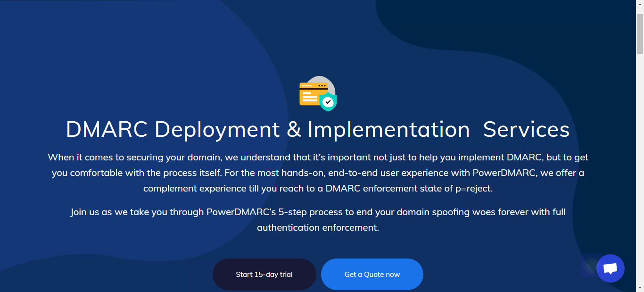Open the chat widget bubble
The height and width of the screenshot is (292, 644).
610,268
